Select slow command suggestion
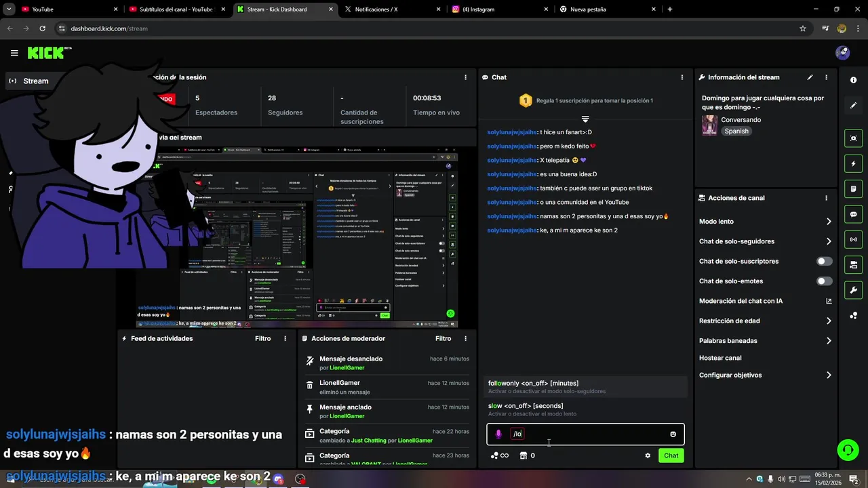The width and height of the screenshot is (868, 488). (585, 409)
